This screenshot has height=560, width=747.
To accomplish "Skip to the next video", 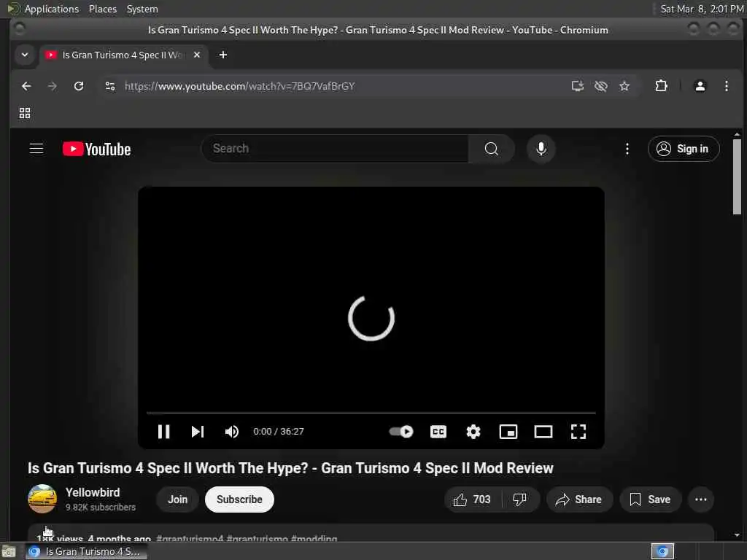I will coord(197,432).
